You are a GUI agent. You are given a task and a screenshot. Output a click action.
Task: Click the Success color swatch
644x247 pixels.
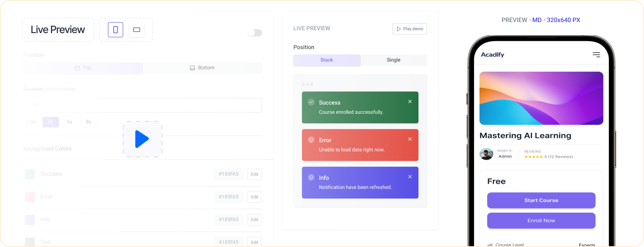point(30,174)
